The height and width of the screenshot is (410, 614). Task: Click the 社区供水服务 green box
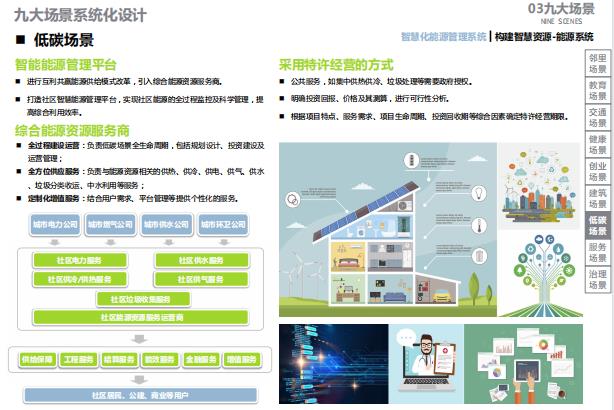(201, 260)
